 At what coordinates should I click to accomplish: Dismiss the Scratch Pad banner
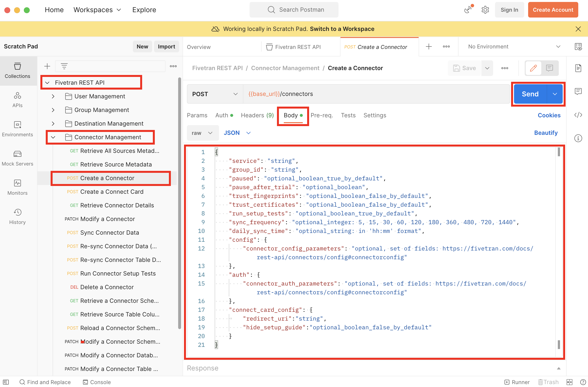[x=578, y=29]
